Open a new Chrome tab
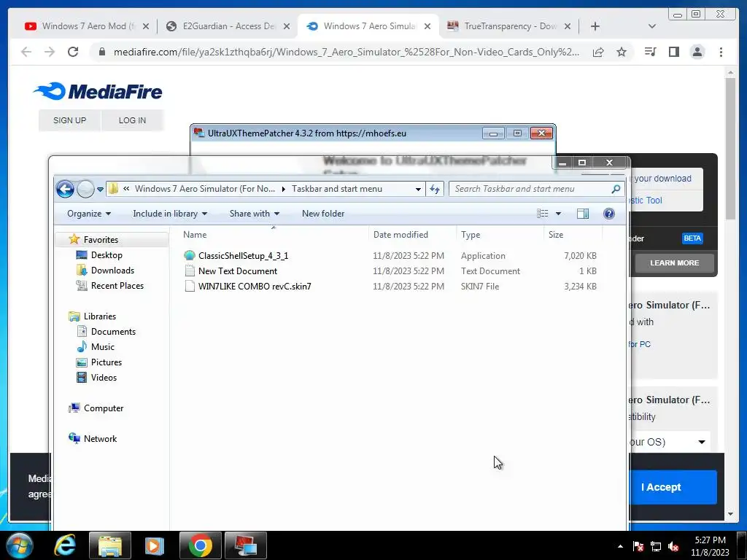Image resolution: width=747 pixels, height=560 pixels. tap(595, 26)
